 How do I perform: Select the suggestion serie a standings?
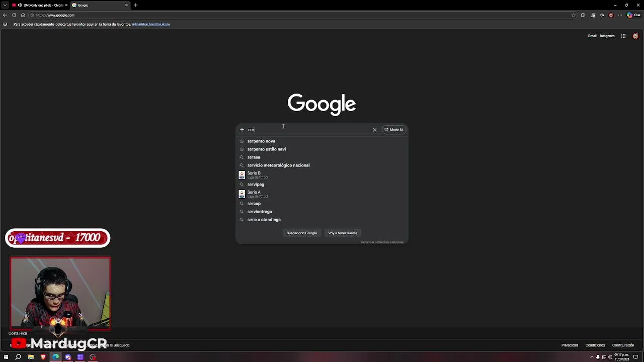[x=321, y=220]
